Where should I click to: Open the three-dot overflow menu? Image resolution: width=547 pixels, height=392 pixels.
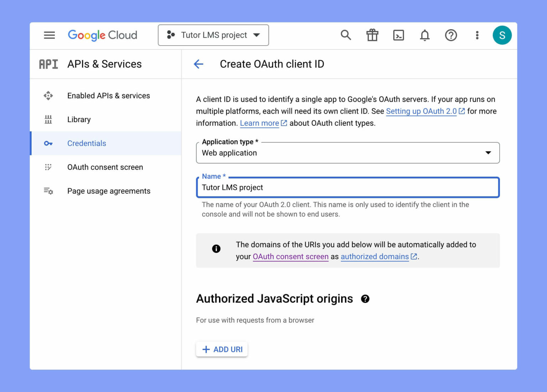(x=477, y=35)
